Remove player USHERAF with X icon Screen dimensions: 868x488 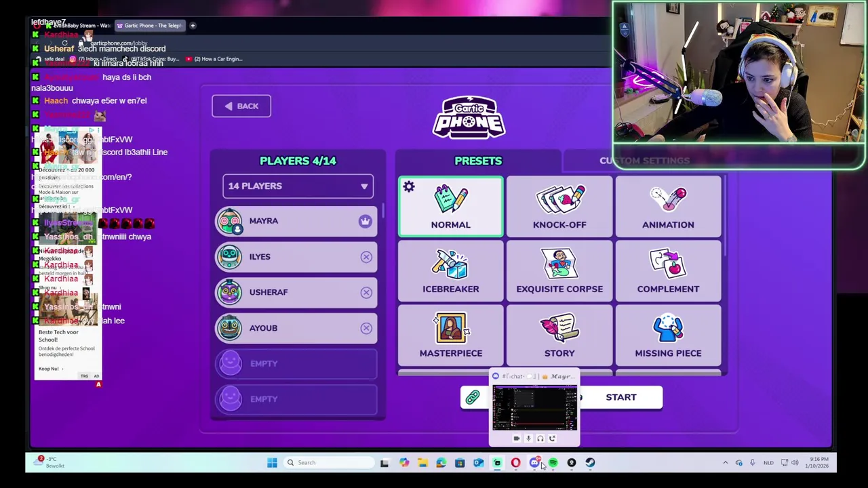pyautogui.click(x=366, y=292)
